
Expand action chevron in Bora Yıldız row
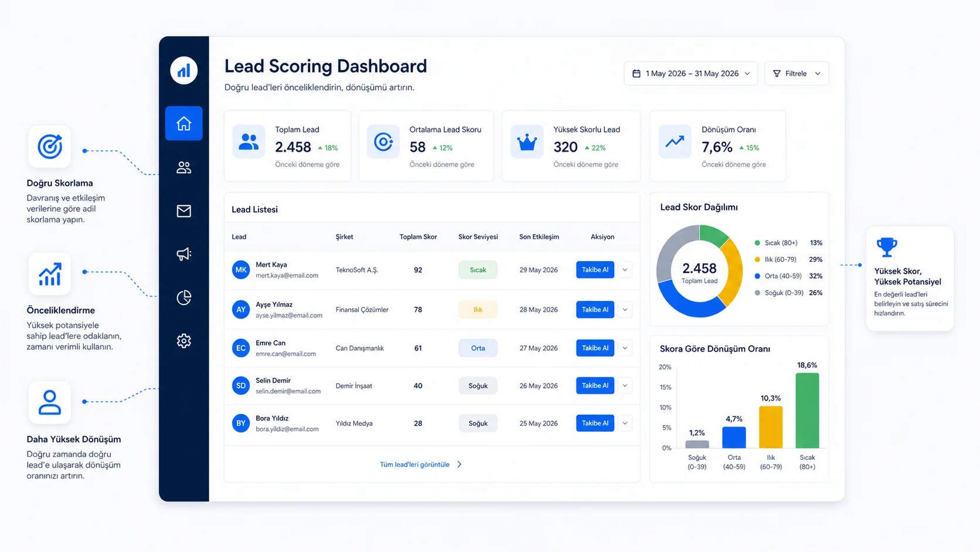(625, 423)
